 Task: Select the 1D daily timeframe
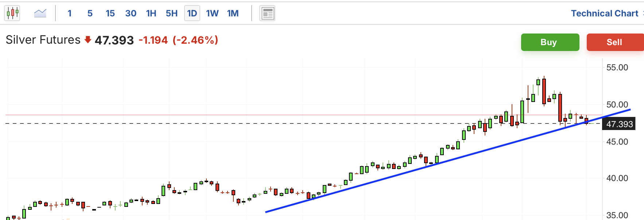(x=192, y=13)
